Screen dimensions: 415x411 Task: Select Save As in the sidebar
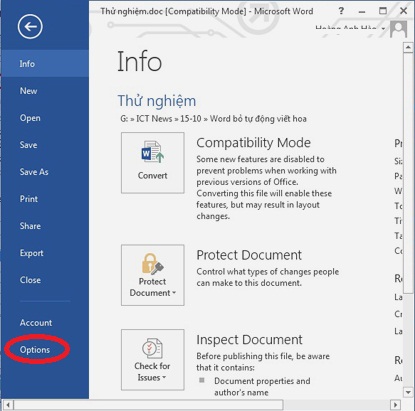(x=45, y=172)
